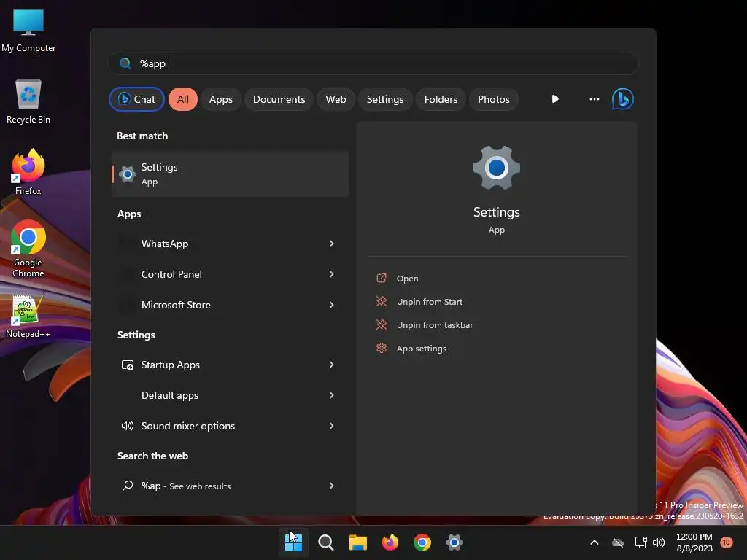Expand the %ap web results chevron
The width and height of the screenshot is (747, 560).
click(332, 486)
